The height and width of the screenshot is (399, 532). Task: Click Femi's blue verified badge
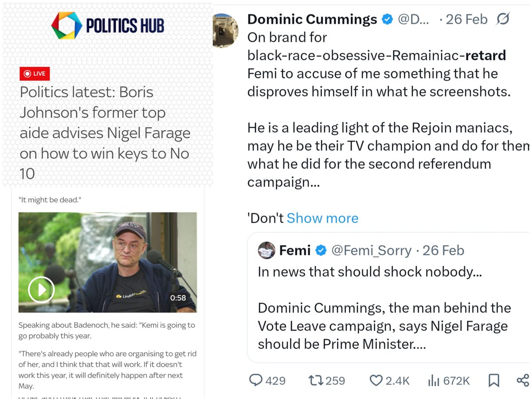[321, 250]
